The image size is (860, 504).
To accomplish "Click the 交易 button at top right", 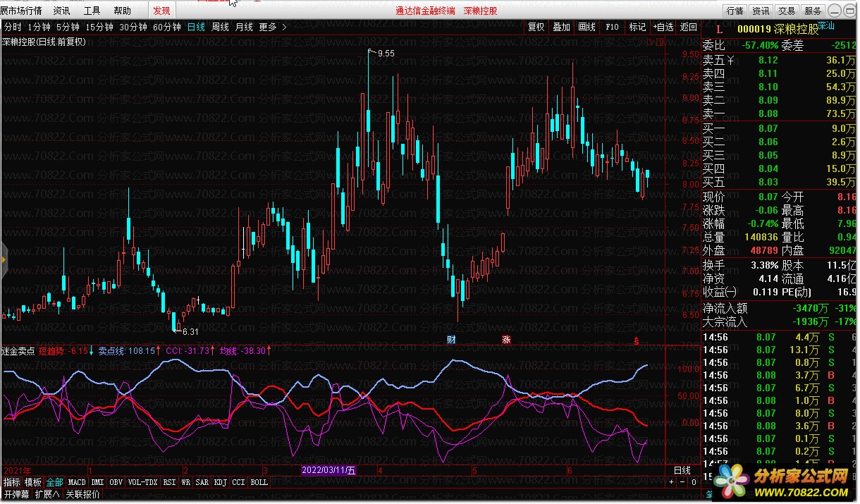I will point(787,11).
